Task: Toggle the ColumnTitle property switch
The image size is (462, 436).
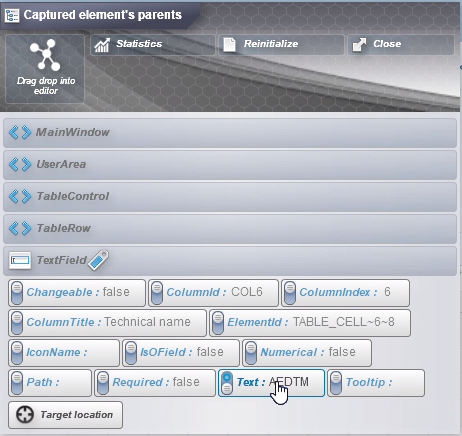Action: click(x=17, y=323)
